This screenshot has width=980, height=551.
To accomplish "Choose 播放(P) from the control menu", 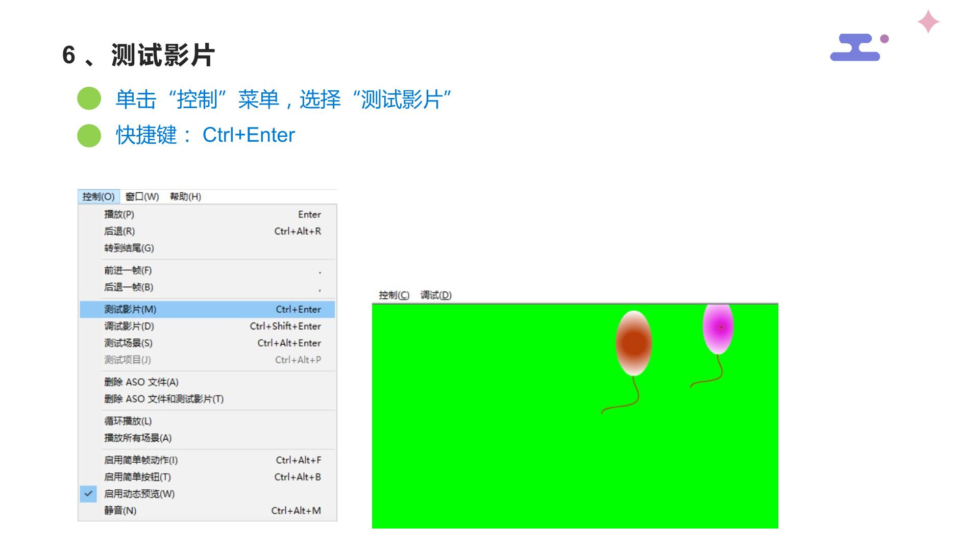I will click(x=207, y=214).
